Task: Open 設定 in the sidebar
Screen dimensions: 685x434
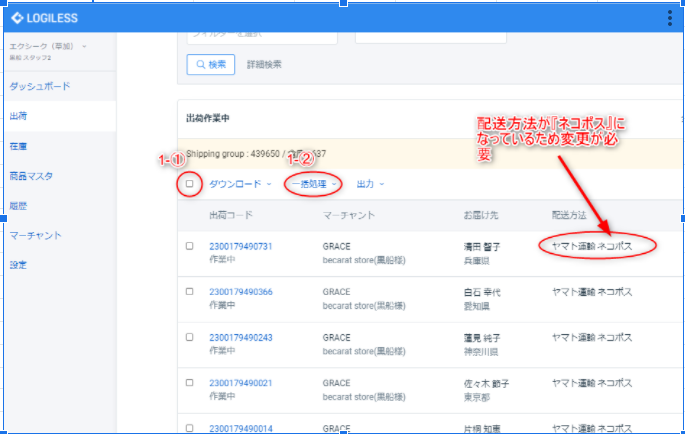Action: [x=18, y=265]
